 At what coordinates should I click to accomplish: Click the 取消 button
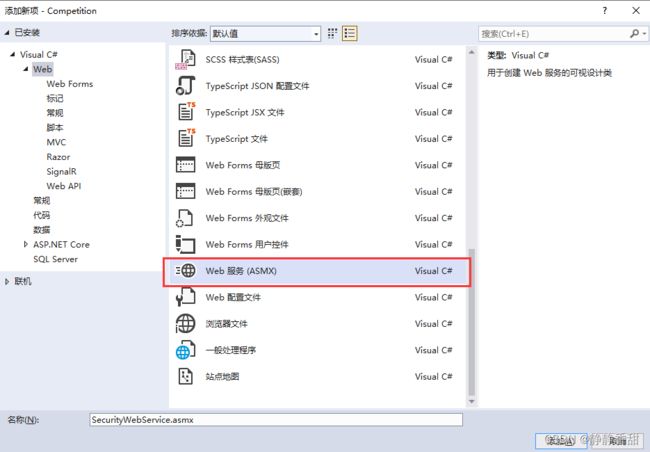(x=618, y=440)
